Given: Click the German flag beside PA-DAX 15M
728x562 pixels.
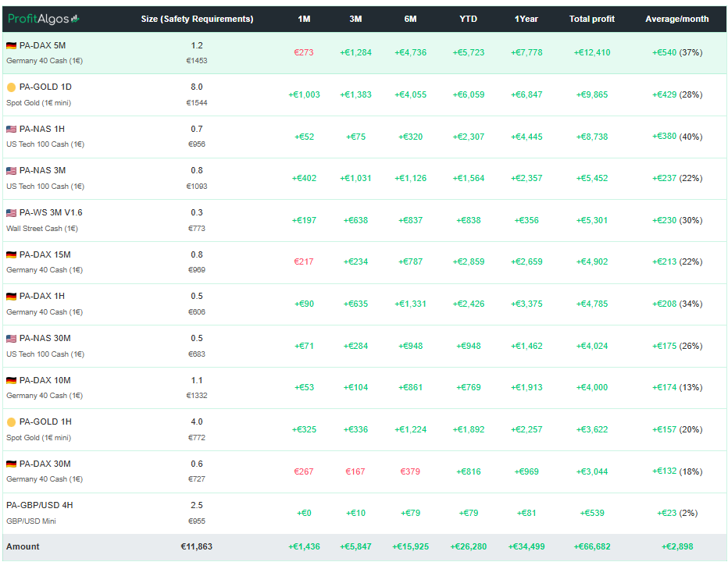Looking at the screenshot, I should pos(11,255).
